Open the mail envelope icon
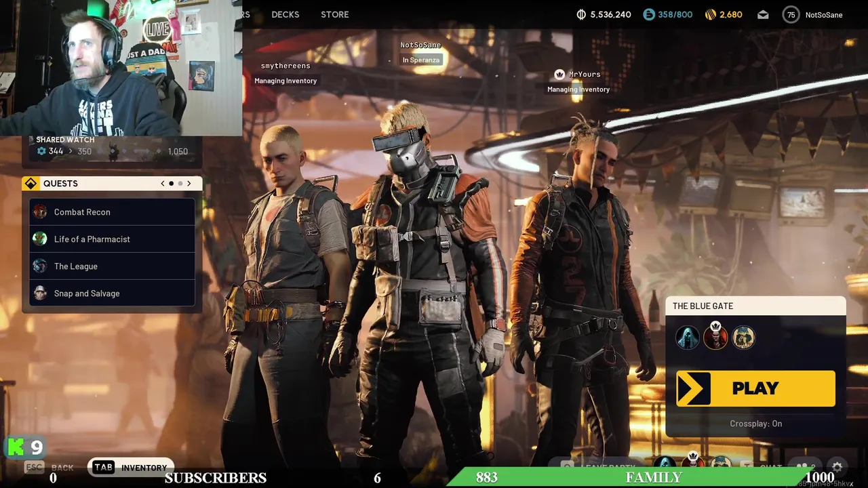Viewport: 868px width, 488px height. 763,15
